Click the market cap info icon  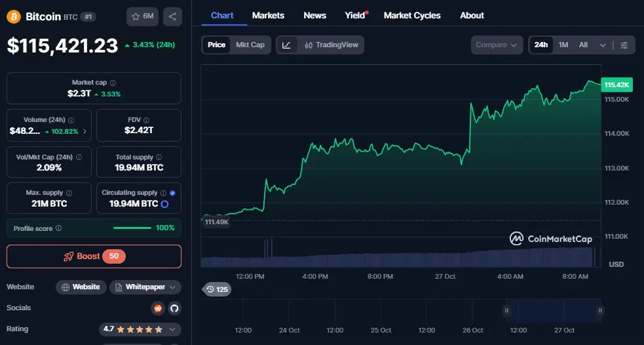113,83
